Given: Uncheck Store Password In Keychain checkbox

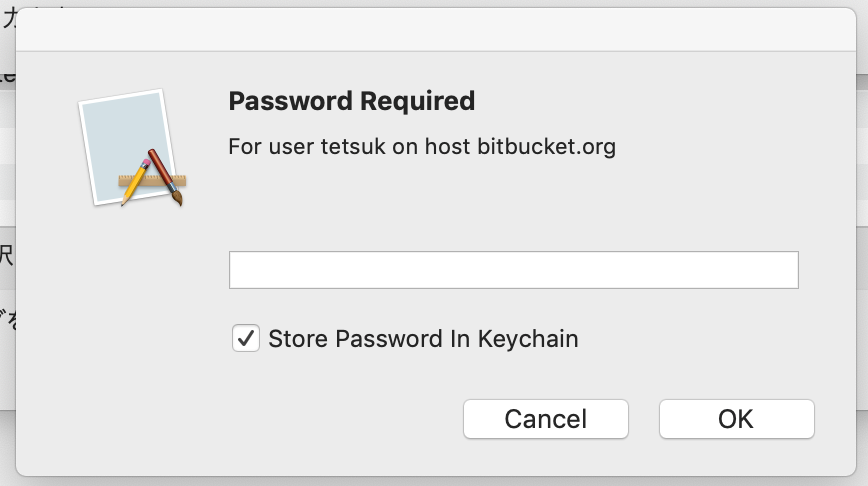Looking at the screenshot, I should 246,338.
